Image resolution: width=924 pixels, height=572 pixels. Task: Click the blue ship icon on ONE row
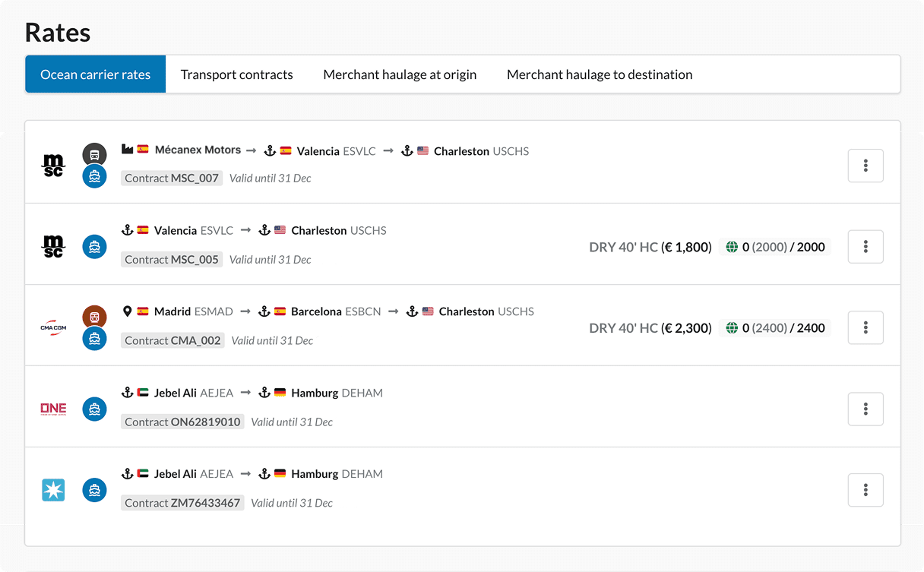[94, 409]
